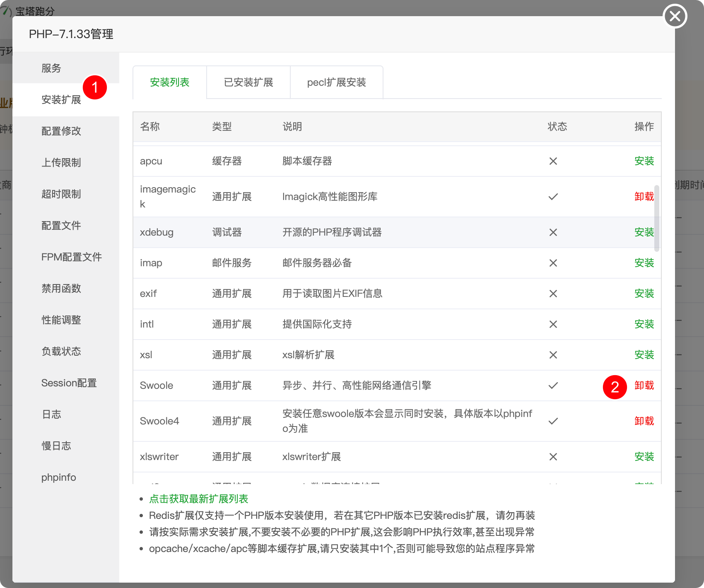Uninstall the Swoole extension
The width and height of the screenshot is (704, 588).
coord(644,386)
